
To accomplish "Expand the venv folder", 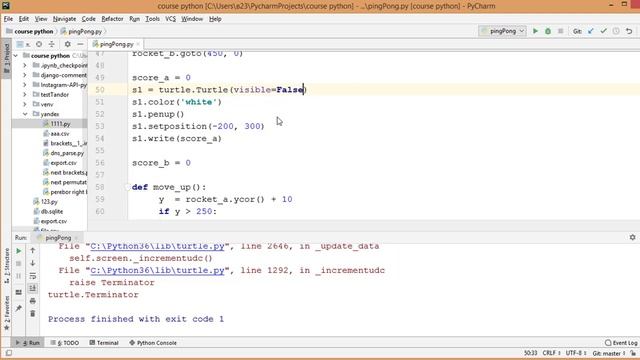I will (x=24, y=104).
